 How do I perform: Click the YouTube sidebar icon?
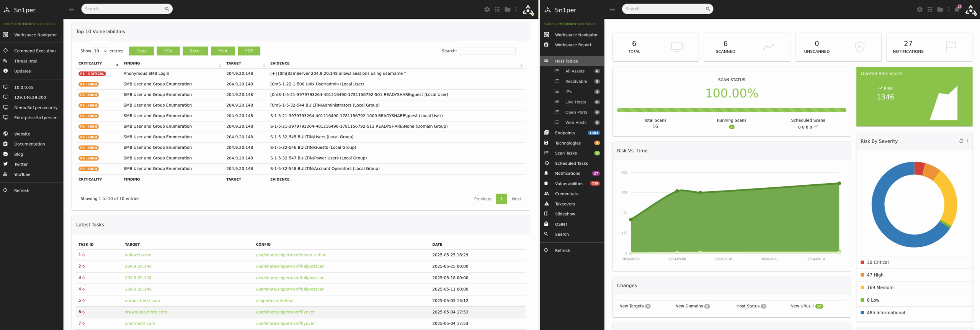click(5, 174)
